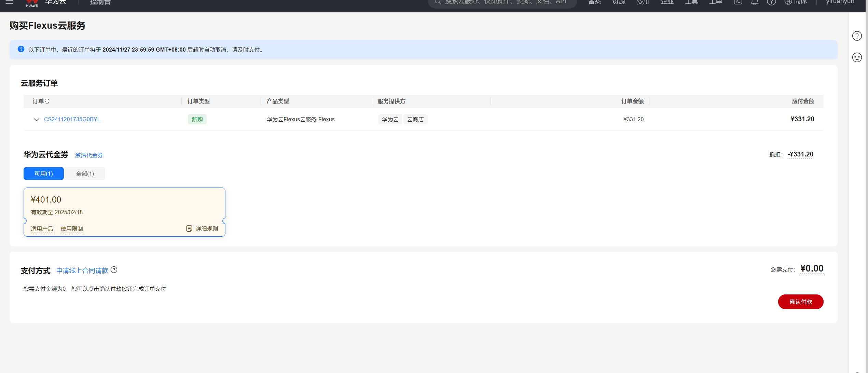Open the yiruanyun account menu
868x373 pixels.
coord(840,2)
